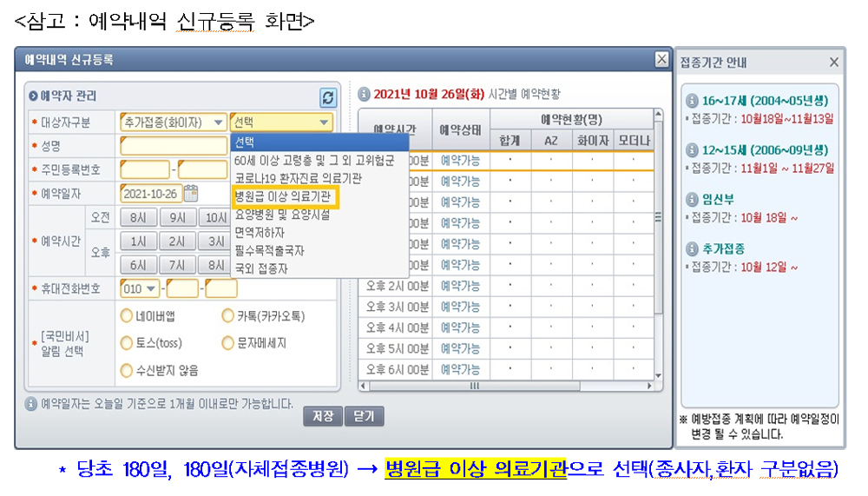Viewport: 868px width, 496px height.
Task: Click the 예약상태 column header
Action: point(461,129)
